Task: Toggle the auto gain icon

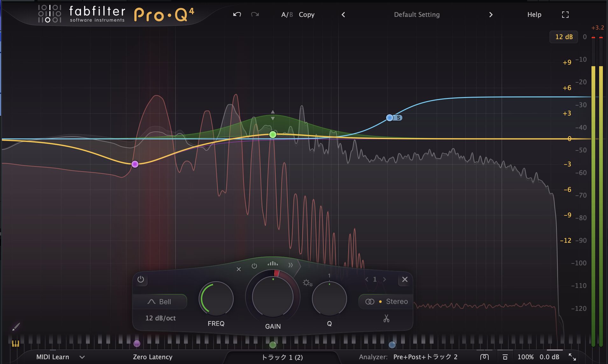Action: point(484,357)
